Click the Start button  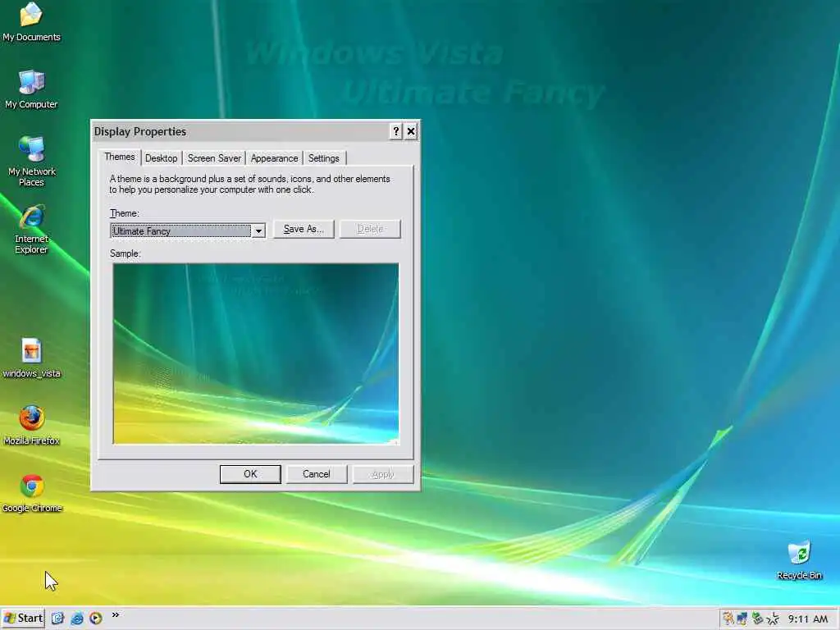[x=23, y=619]
